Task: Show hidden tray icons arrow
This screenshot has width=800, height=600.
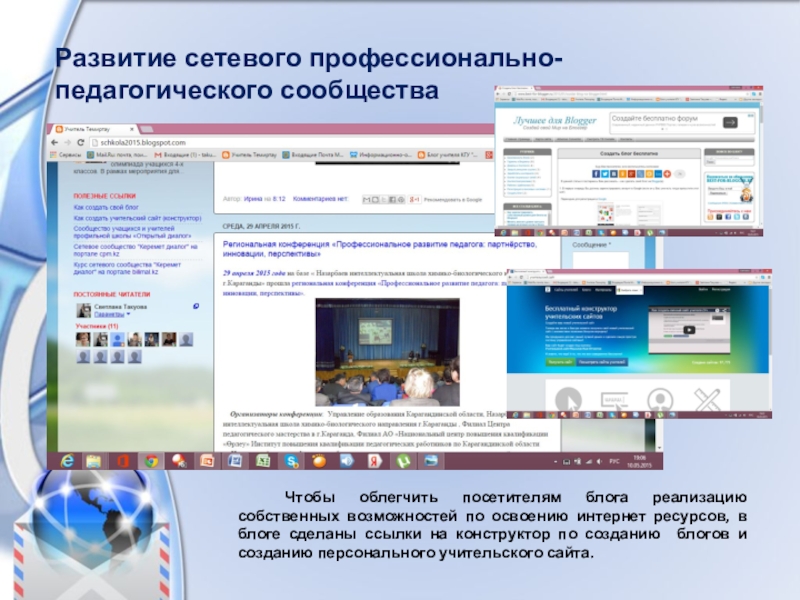Action: tap(556, 461)
